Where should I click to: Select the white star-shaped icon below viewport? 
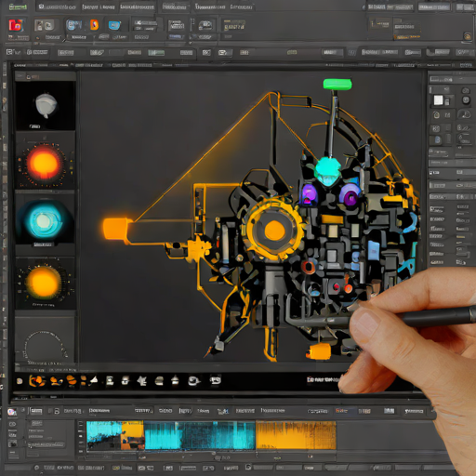[142, 380]
